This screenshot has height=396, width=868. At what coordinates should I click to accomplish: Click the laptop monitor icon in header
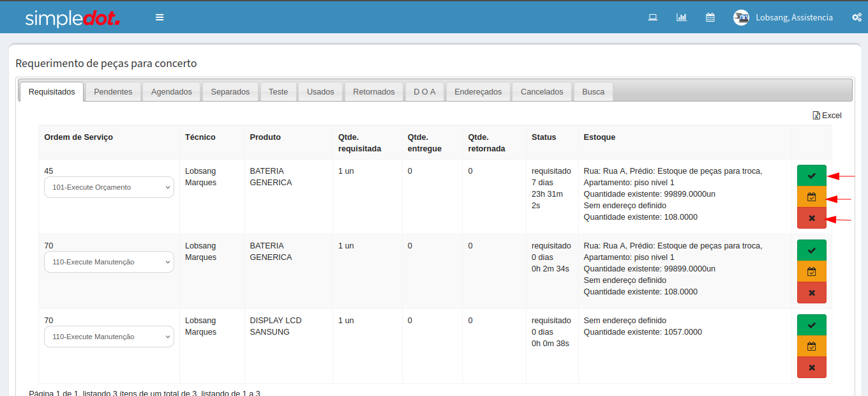(653, 17)
